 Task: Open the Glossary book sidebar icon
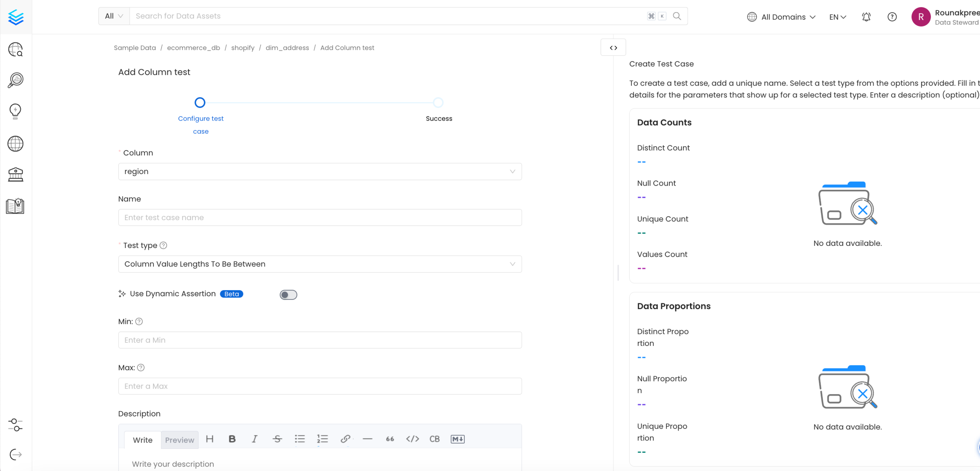(15, 206)
